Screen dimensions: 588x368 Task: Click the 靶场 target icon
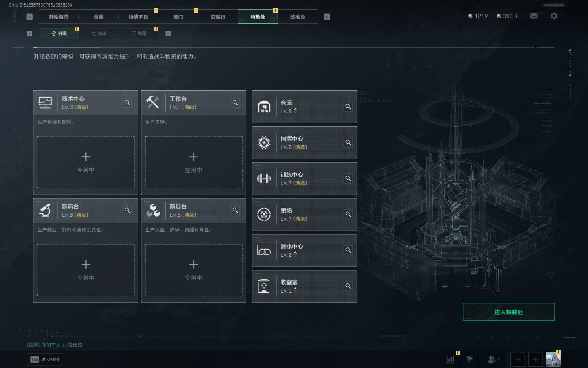click(264, 214)
